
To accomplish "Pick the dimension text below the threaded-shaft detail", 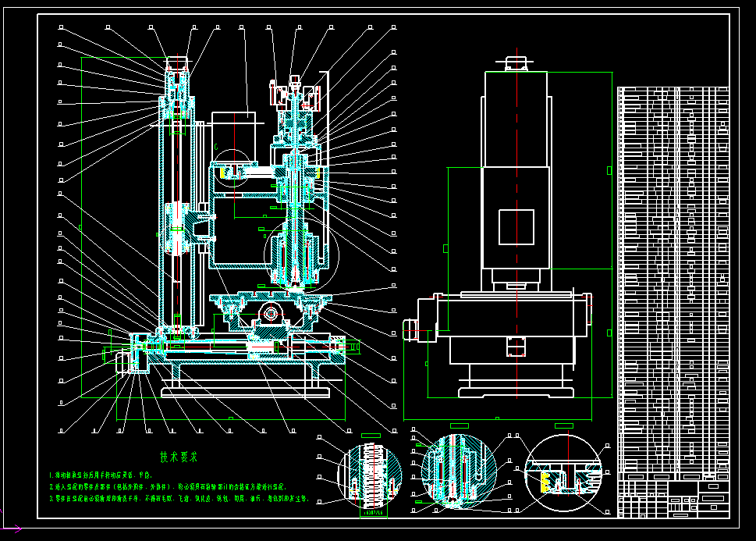I will pyautogui.click(x=373, y=513).
